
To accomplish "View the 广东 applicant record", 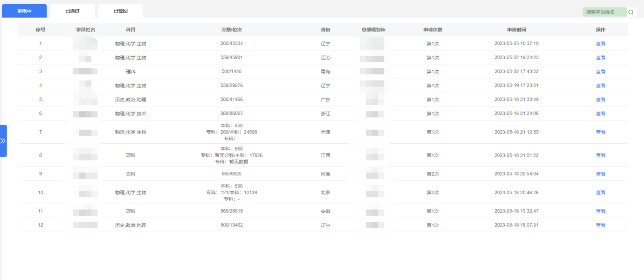I will click(x=600, y=100).
